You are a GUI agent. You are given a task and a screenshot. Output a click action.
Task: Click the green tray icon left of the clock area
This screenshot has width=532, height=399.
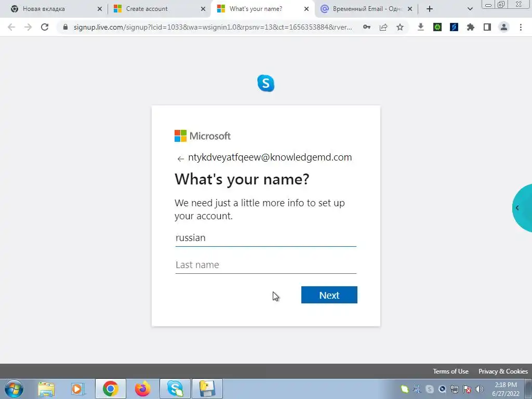point(404,389)
